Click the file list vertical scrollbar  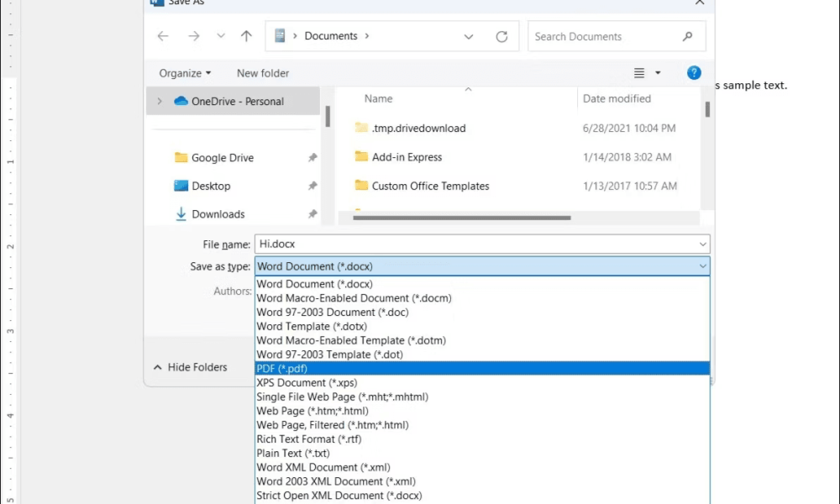707,109
